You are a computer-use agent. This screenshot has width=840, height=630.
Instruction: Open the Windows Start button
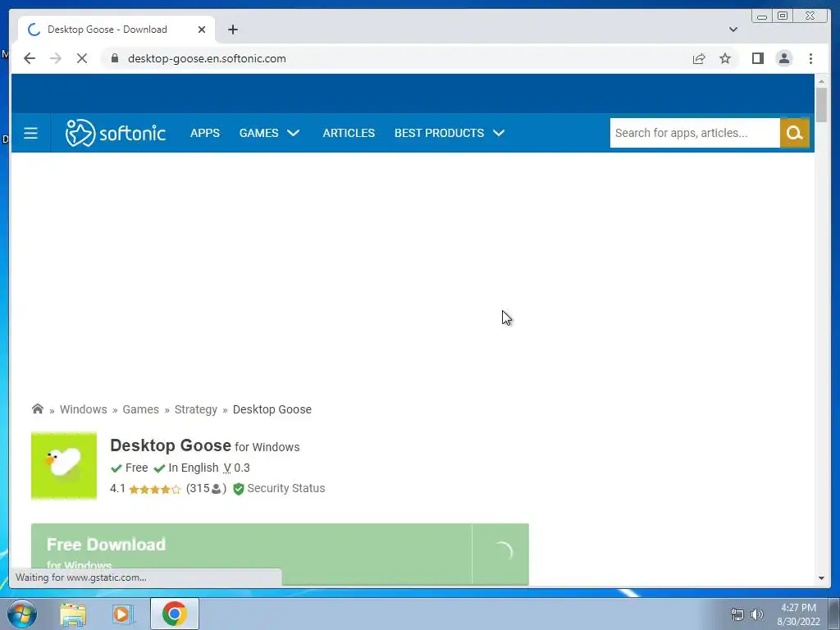coord(21,614)
